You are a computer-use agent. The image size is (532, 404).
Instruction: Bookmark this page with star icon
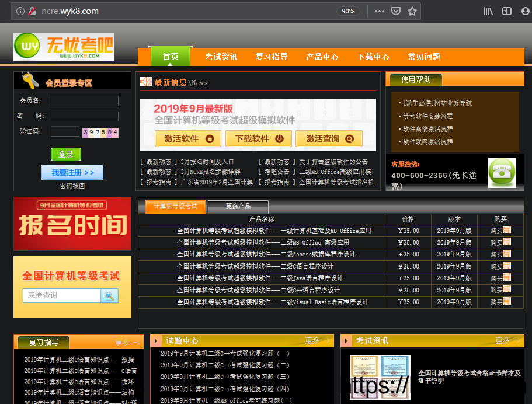412,11
